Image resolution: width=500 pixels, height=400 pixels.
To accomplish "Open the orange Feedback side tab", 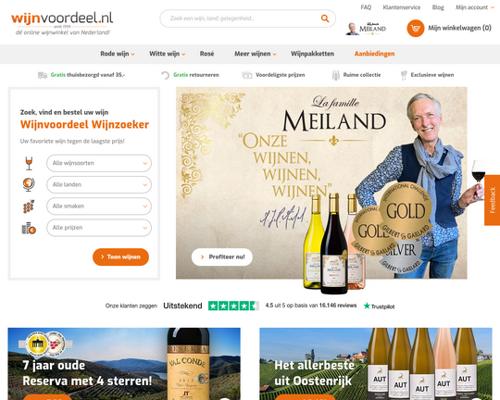I will [x=492, y=200].
